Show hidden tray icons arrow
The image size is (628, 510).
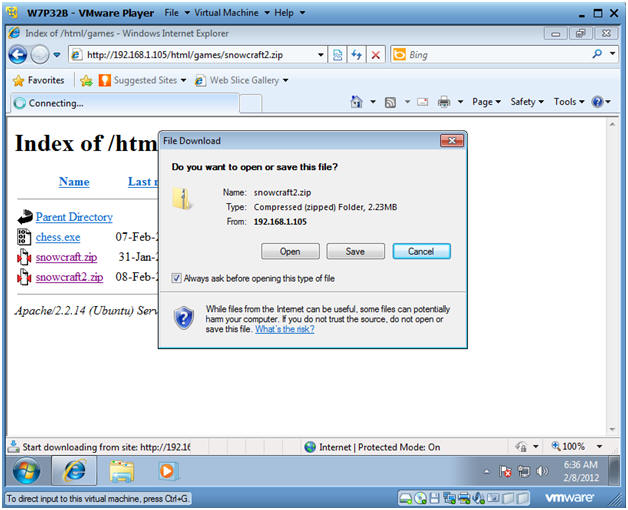[x=486, y=472]
